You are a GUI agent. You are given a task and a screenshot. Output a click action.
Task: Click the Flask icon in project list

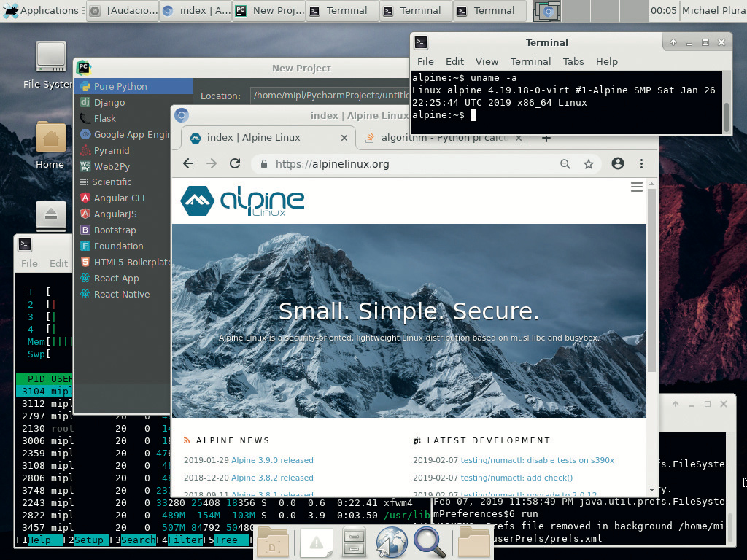pos(85,118)
